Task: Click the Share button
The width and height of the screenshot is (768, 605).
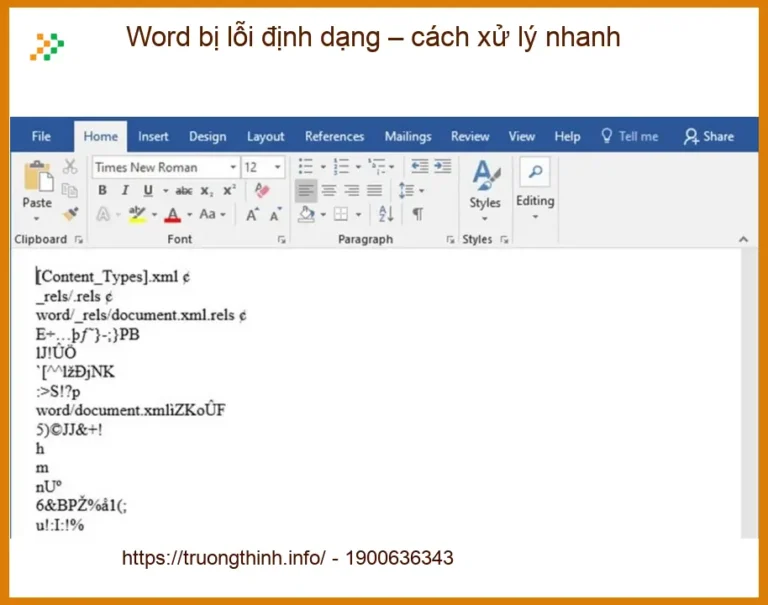Action: click(x=709, y=136)
